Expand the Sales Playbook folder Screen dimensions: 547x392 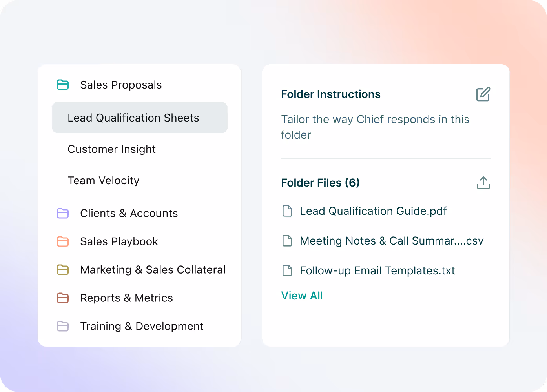[x=119, y=241]
